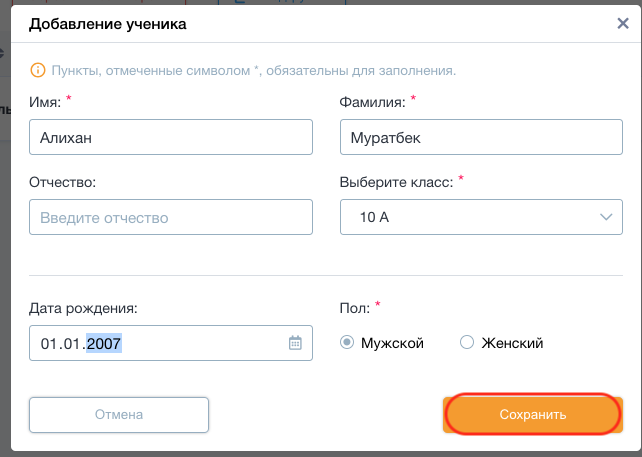Choose the Женский radio button
The image size is (642, 457).
(x=467, y=342)
